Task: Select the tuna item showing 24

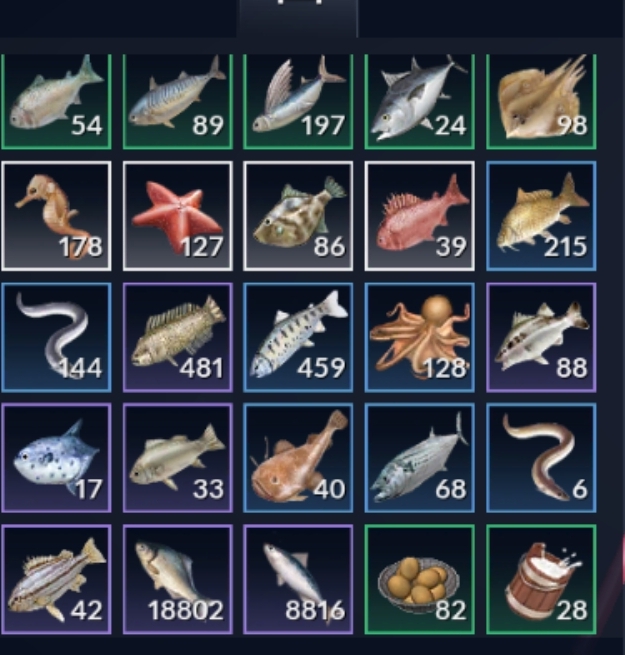Action: coord(419,102)
